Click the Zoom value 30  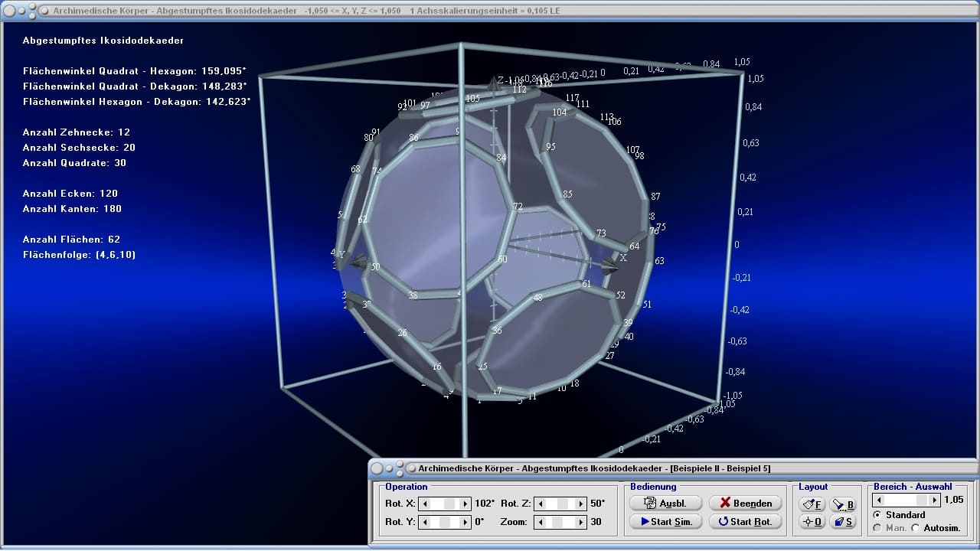(x=596, y=522)
